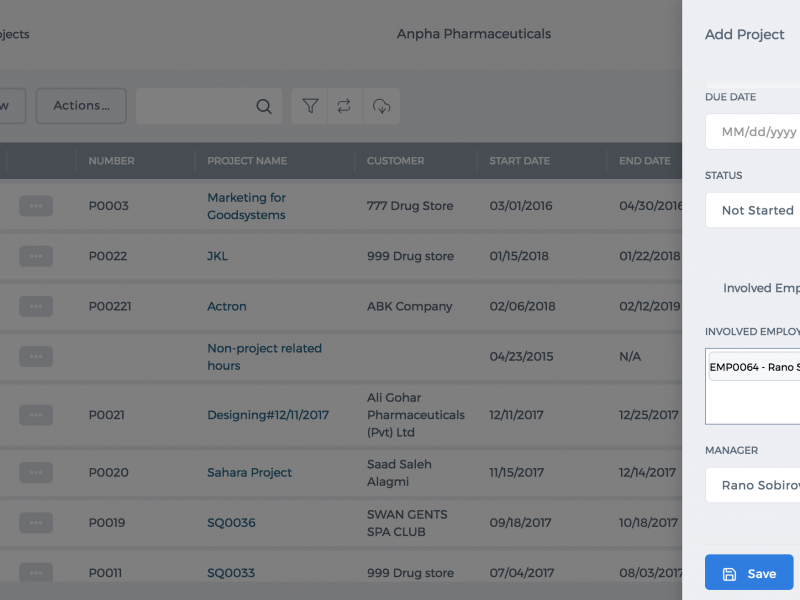Click customer cell 777 Drug Store

410,206
